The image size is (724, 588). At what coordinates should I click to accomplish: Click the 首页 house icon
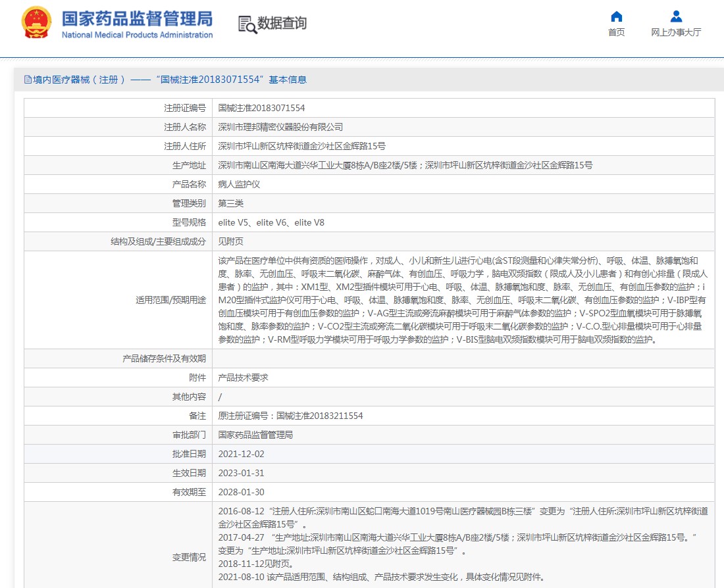616,17
